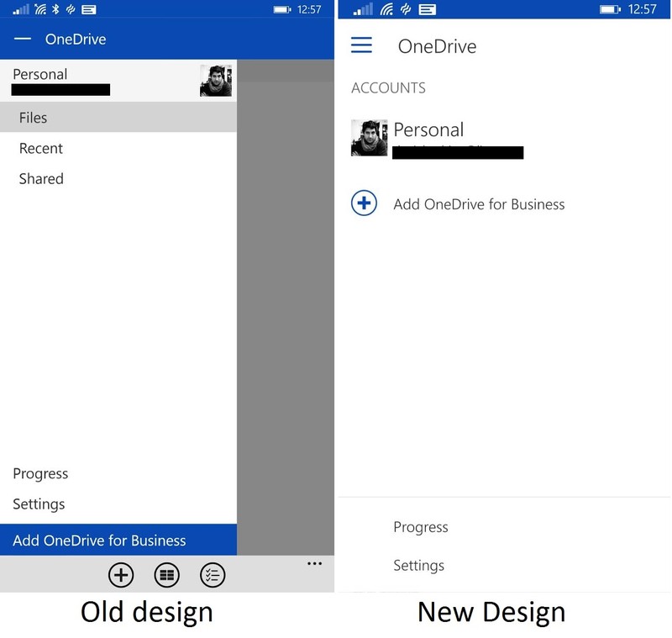Collapse the old design menu via dash icon
Screen dimensions: 672x638
[x=23, y=39]
